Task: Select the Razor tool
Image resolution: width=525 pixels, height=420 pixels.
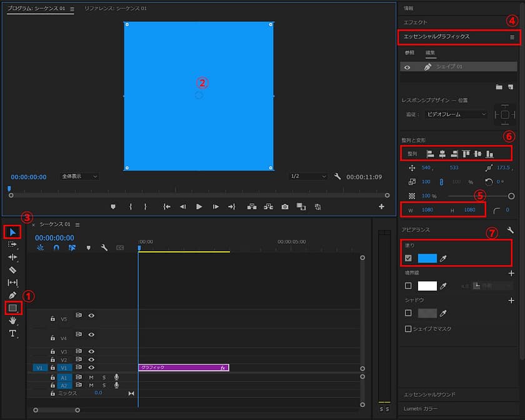Action: tap(12, 270)
